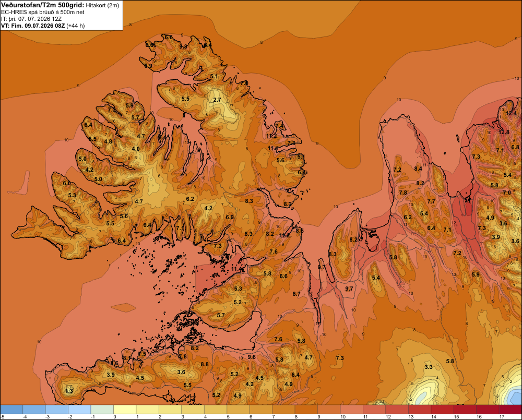Screen dimensions: 522x420
Task: Select the legend swatch between 7 and 8
Action: pyautogui.click(x=283, y=410)
